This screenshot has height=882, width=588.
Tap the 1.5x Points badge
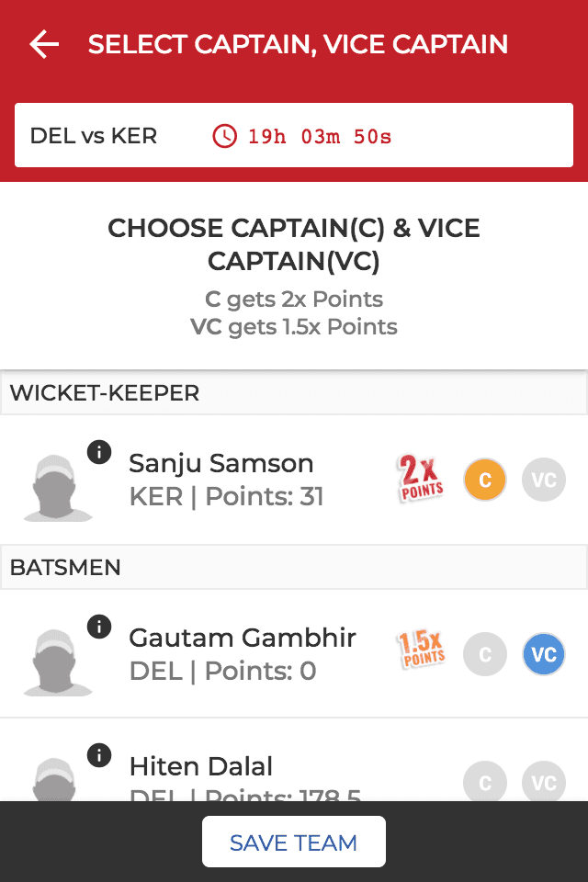coord(421,650)
